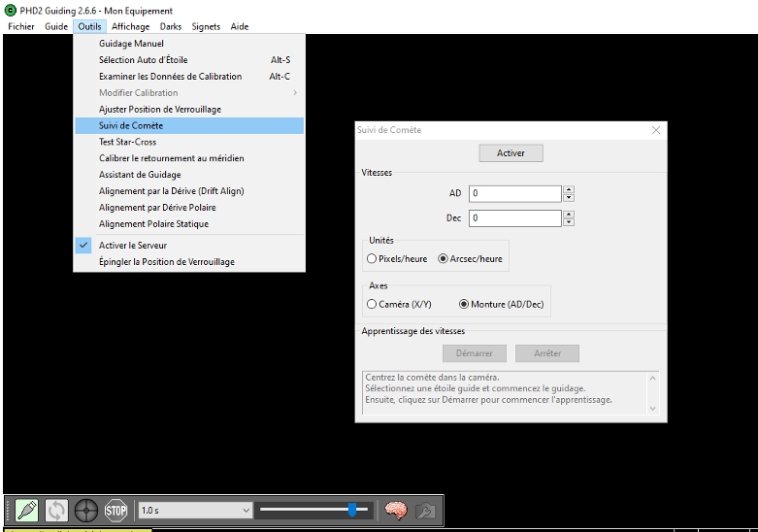
Task: Click the camera settings wrench icon
Action: (x=424, y=510)
